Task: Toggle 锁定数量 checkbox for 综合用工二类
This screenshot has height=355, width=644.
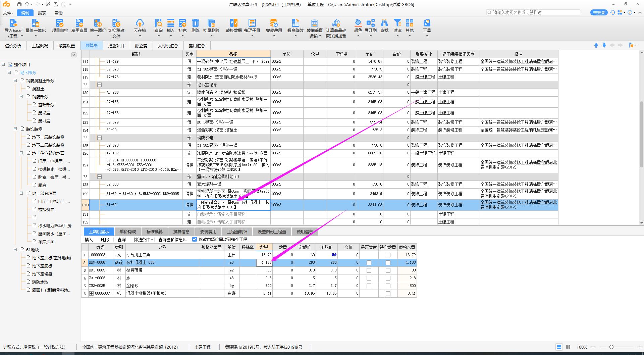Action: (388, 255)
